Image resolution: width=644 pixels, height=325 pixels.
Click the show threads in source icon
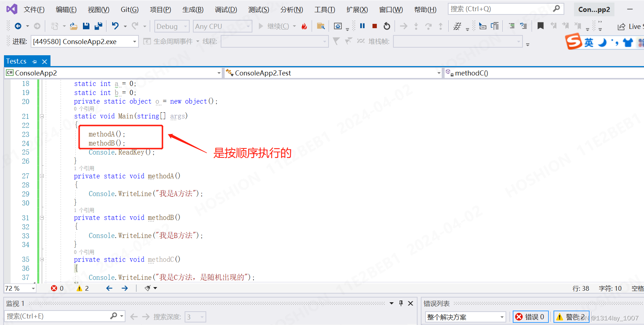click(457, 26)
